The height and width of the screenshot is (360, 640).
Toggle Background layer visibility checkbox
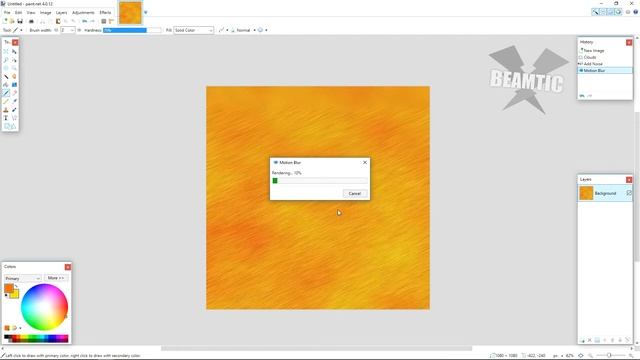click(629, 193)
